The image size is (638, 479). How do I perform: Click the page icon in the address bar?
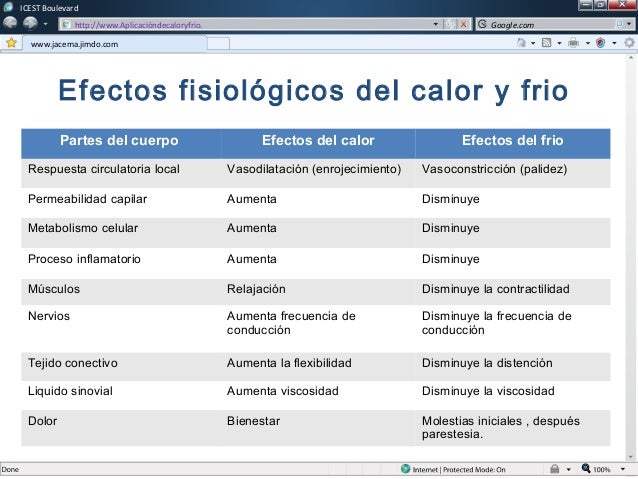(66, 25)
